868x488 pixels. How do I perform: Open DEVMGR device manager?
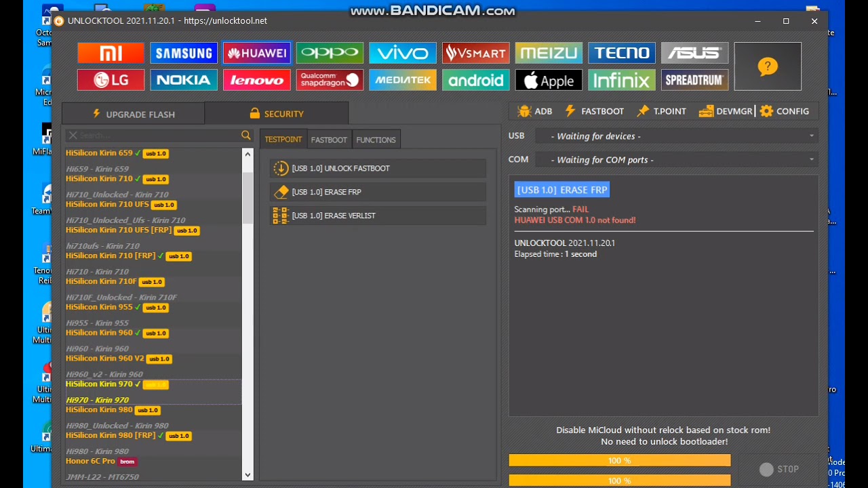pos(726,111)
